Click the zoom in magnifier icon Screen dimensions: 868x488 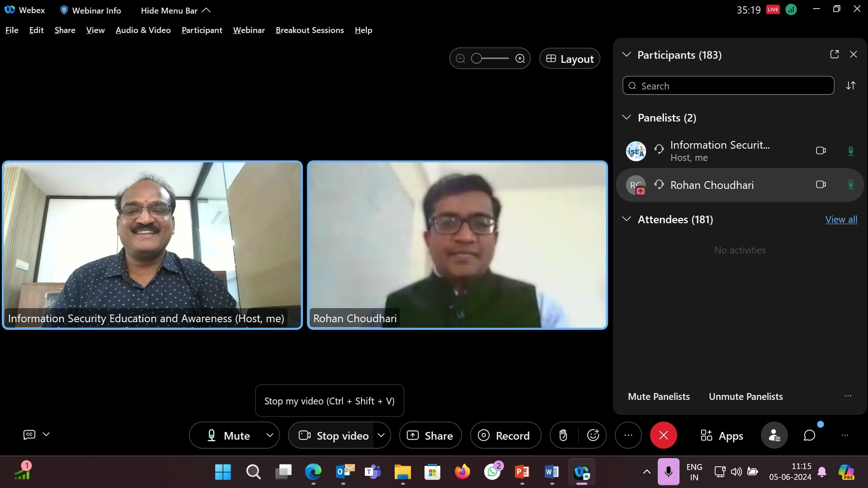(520, 59)
